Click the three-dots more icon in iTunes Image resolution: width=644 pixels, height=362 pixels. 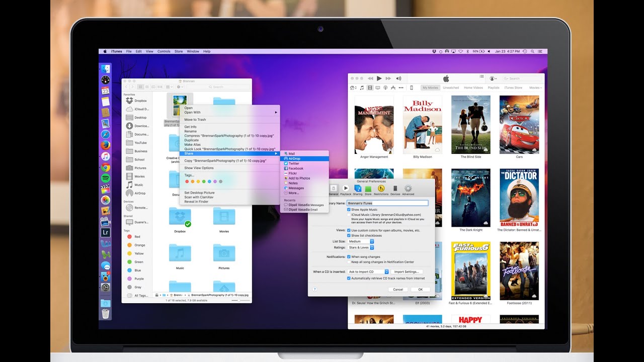tap(401, 87)
